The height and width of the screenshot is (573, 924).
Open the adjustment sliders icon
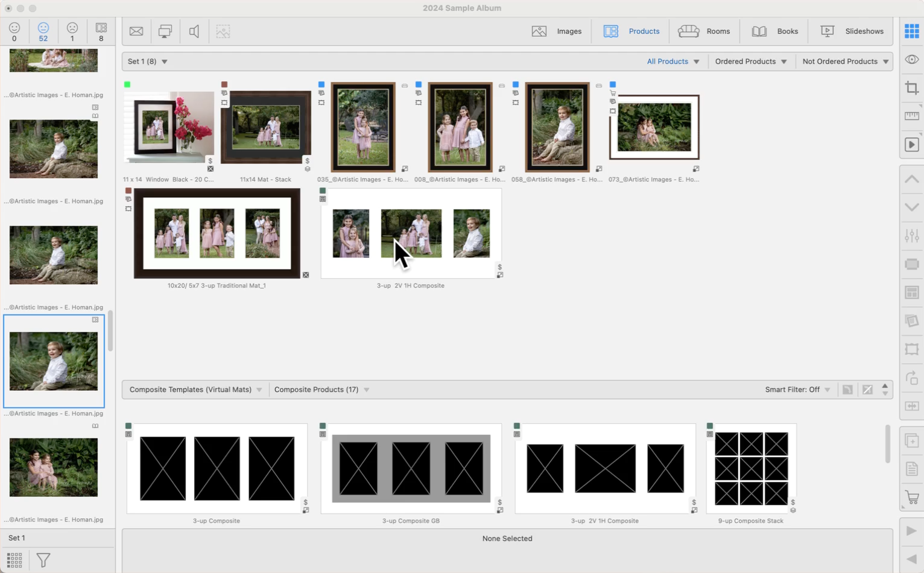pyautogui.click(x=911, y=236)
